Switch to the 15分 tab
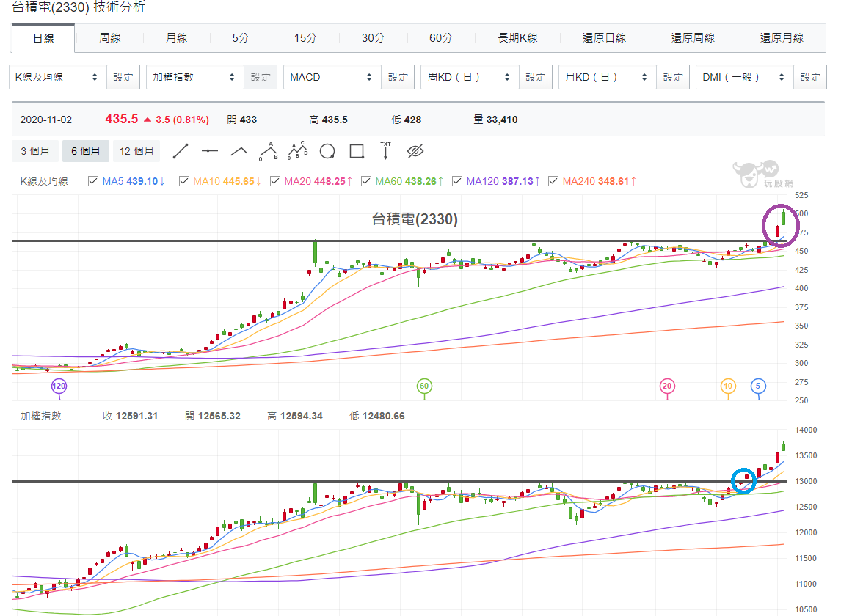The image size is (841, 616). (305, 38)
